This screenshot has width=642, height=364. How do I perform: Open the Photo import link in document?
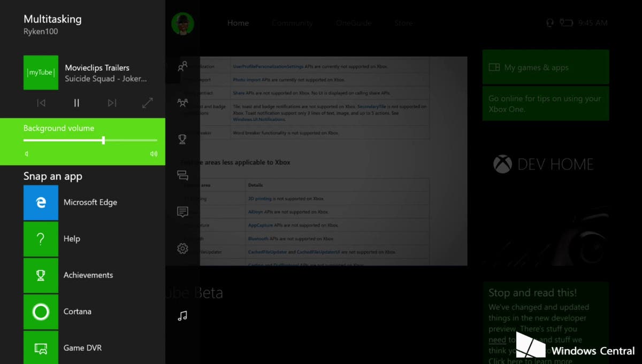(247, 80)
